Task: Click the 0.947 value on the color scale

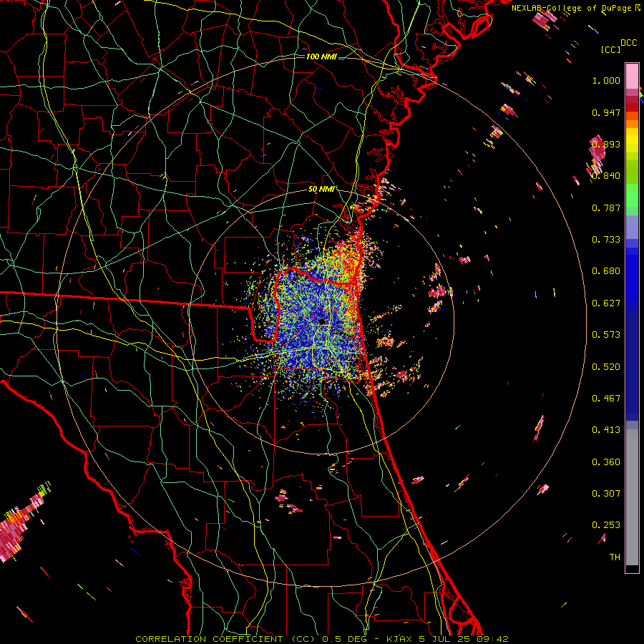Action: 606,112
